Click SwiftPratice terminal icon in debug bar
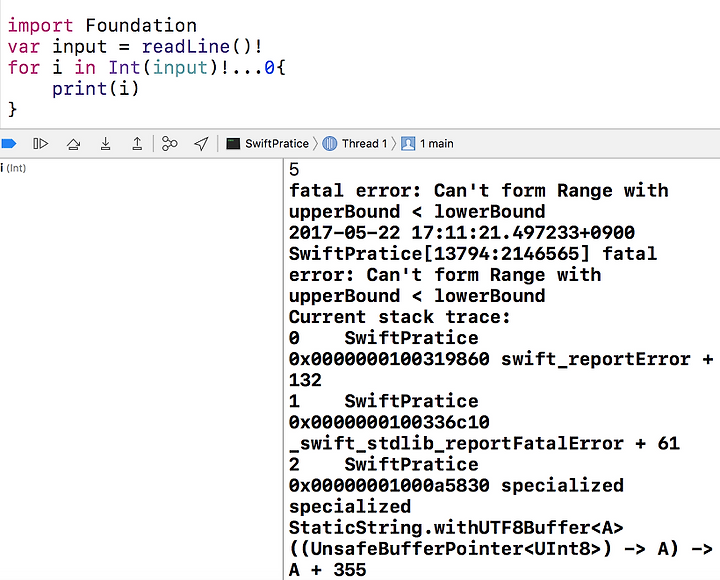 tap(233, 144)
